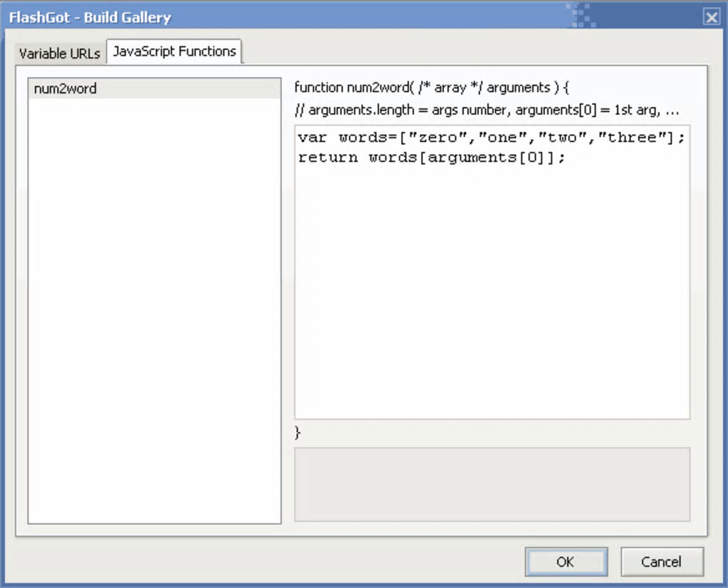Select num2word in the function list
Image resolution: width=728 pixels, height=588 pixels.
pos(154,88)
